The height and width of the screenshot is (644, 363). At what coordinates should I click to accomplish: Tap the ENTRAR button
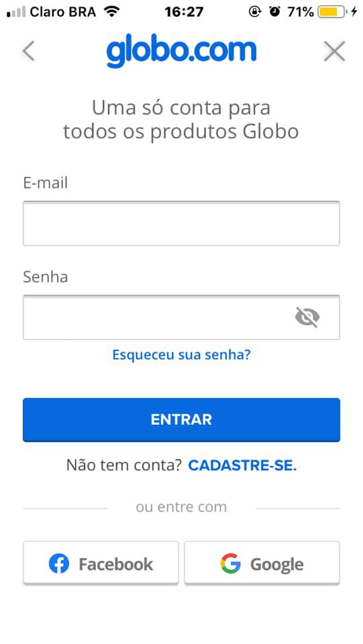tap(181, 420)
